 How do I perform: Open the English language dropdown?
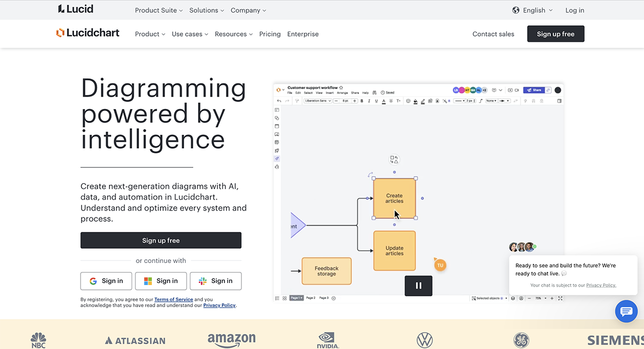532,10
